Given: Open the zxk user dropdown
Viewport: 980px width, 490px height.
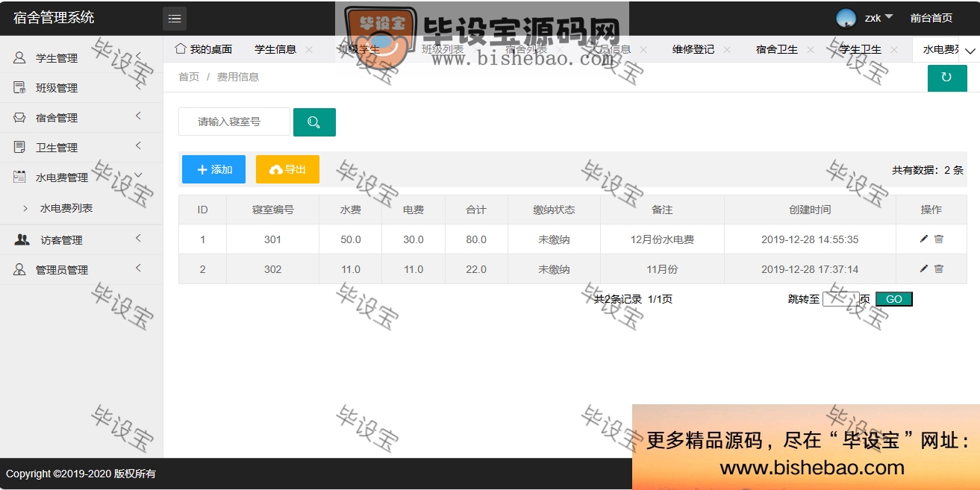Looking at the screenshot, I should [x=878, y=18].
